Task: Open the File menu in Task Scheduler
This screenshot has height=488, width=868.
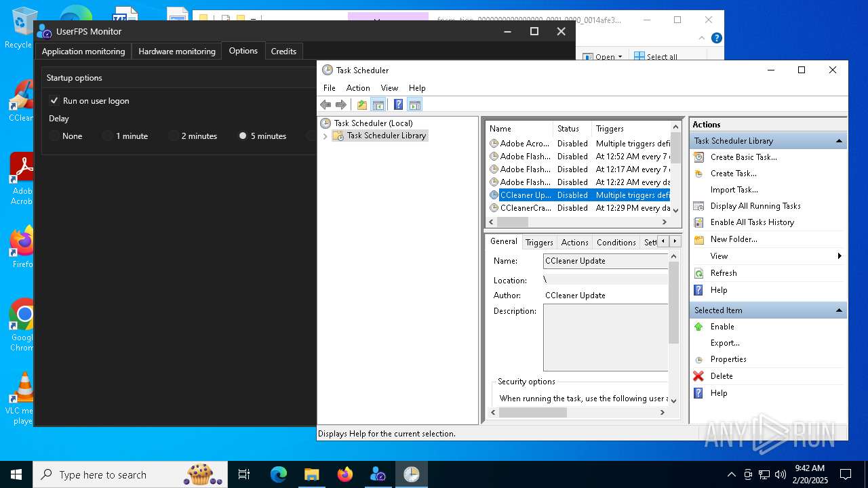Action: pos(330,88)
